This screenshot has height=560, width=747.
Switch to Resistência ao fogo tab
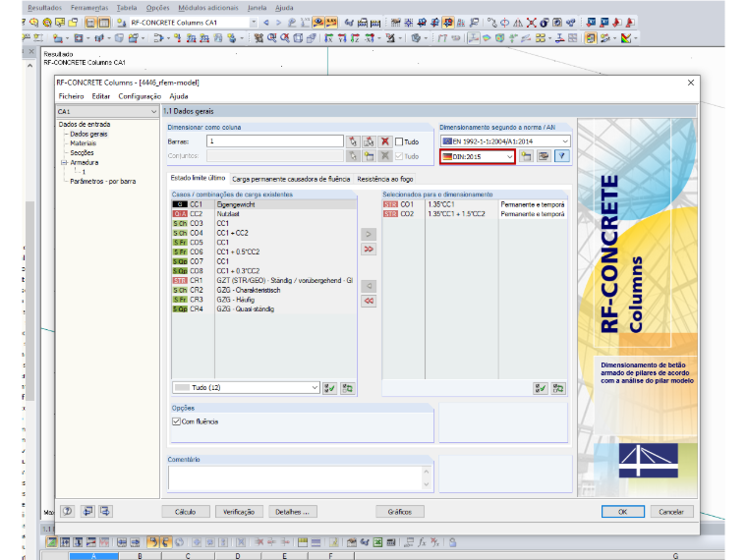coord(385,179)
